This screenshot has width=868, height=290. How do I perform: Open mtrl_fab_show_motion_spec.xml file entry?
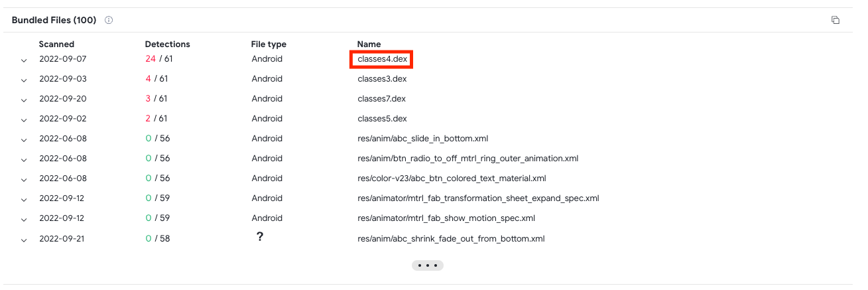446,218
